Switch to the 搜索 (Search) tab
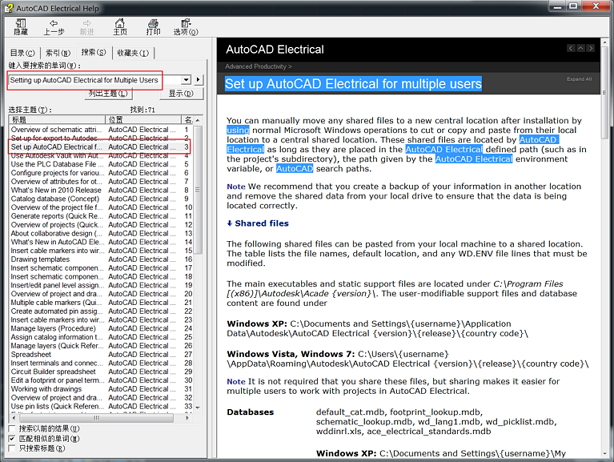 point(94,52)
